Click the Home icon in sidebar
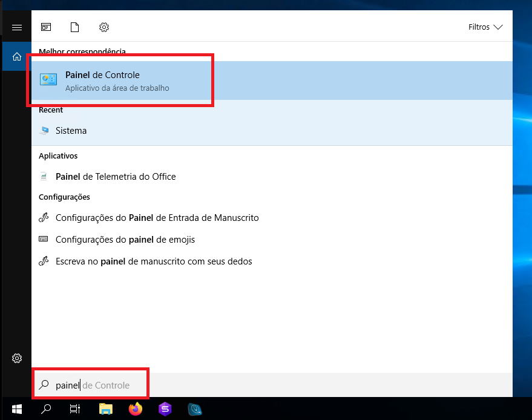532x420 pixels. pyautogui.click(x=17, y=57)
